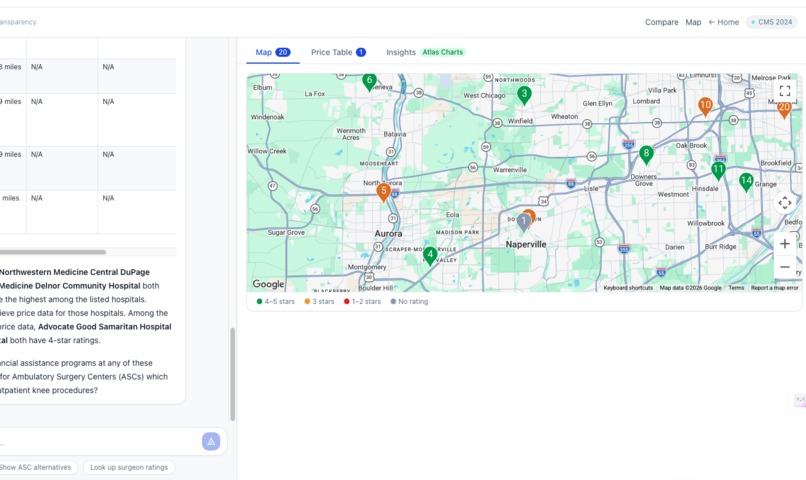Click Advocate Good Samaritan Hospital text
This screenshot has height=480, width=806.
point(105,327)
